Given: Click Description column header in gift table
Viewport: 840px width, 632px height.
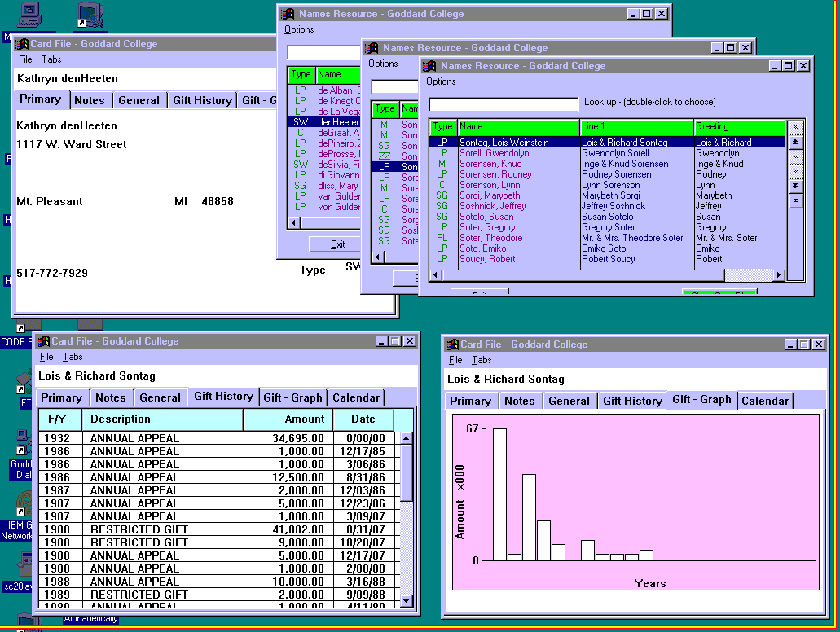Looking at the screenshot, I should coord(163,419).
